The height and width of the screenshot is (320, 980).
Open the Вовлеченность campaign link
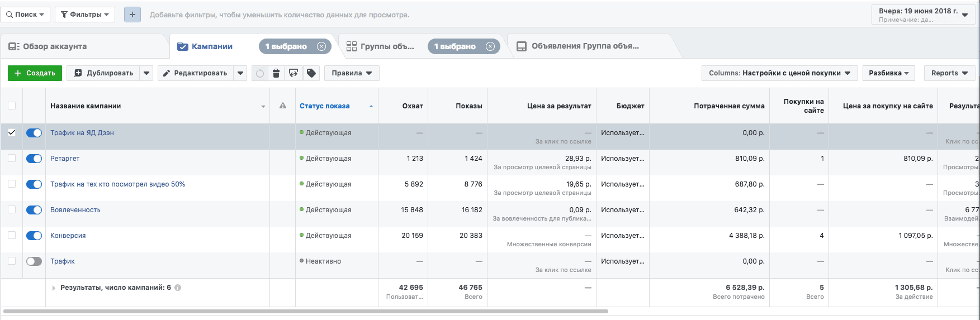tap(75, 210)
